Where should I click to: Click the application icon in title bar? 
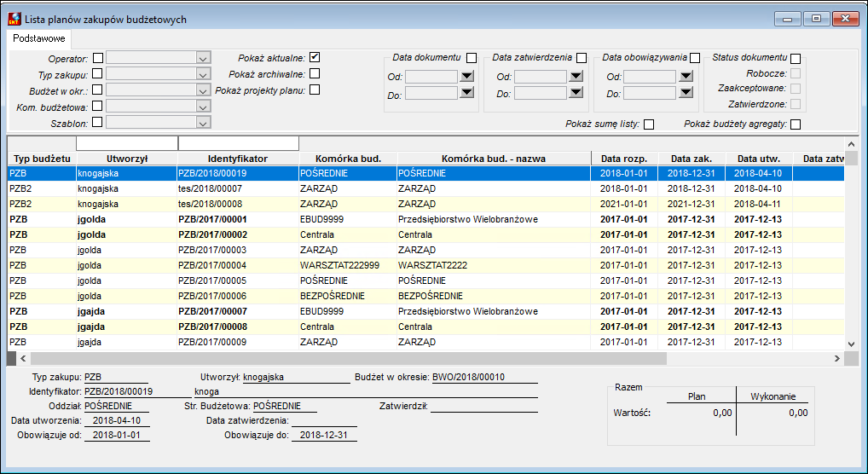[14, 20]
